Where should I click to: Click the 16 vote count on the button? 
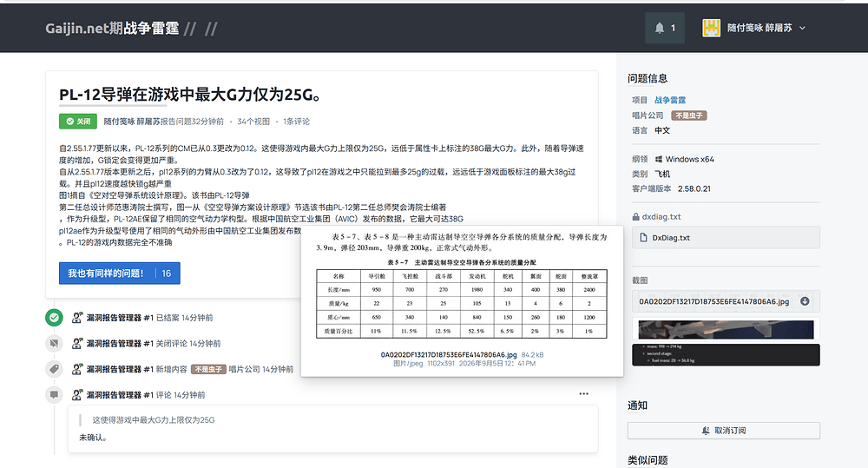(x=167, y=273)
